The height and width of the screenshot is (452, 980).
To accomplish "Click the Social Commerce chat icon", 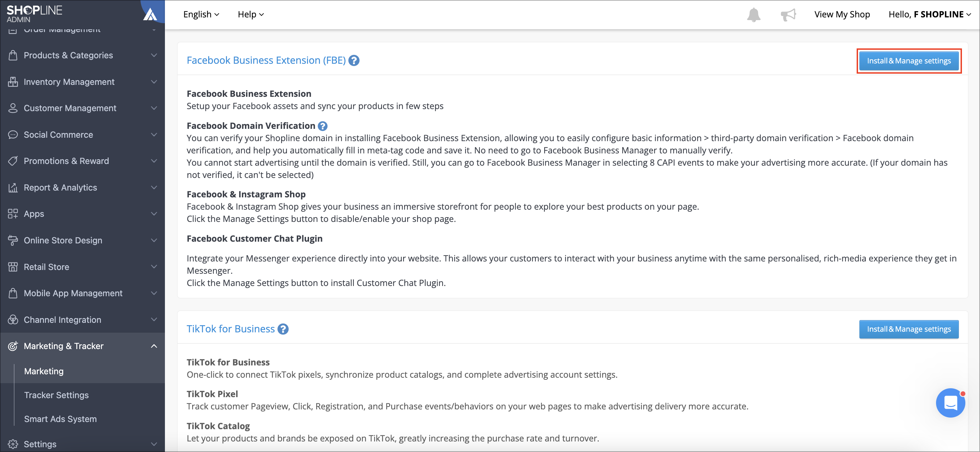I will click(x=13, y=135).
